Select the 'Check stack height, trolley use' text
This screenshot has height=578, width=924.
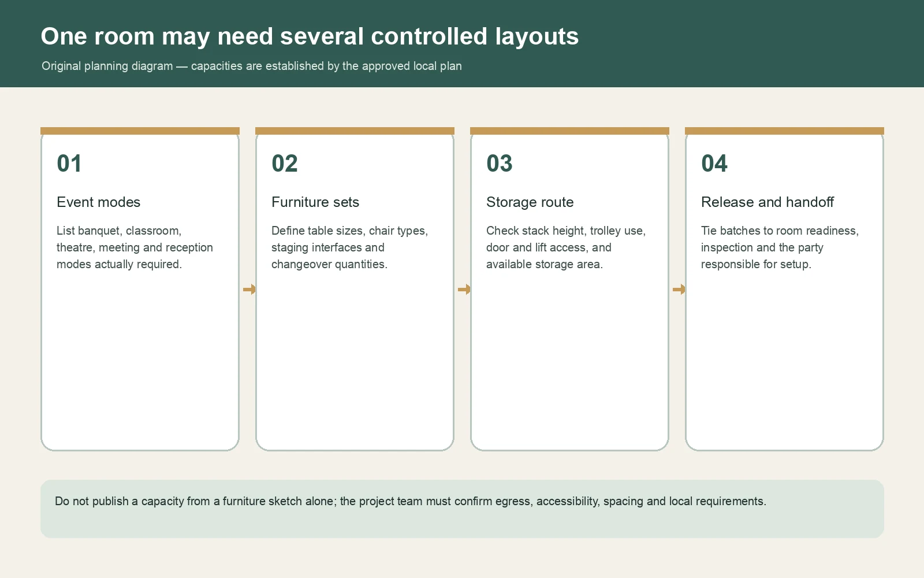click(566, 247)
